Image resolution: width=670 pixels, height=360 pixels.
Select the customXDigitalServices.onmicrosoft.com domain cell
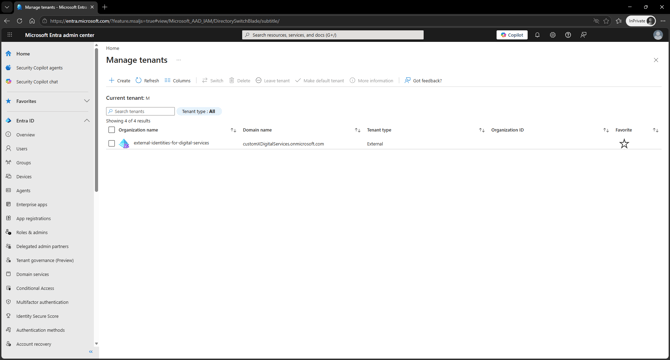tap(283, 144)
